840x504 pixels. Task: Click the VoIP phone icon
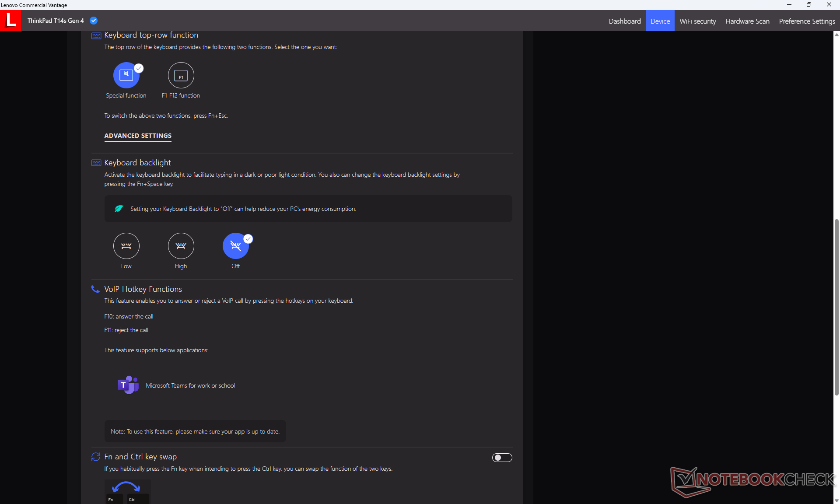pyautogui.click(x=95, y=289)
